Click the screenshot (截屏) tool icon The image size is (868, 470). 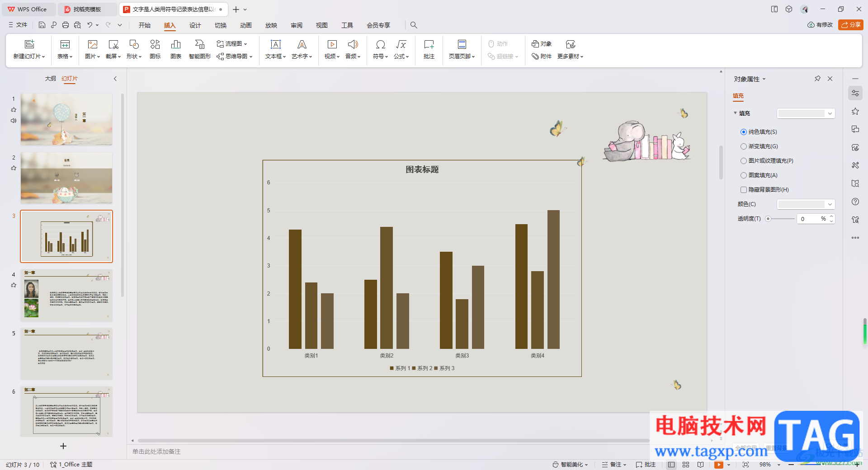(113, 44)
